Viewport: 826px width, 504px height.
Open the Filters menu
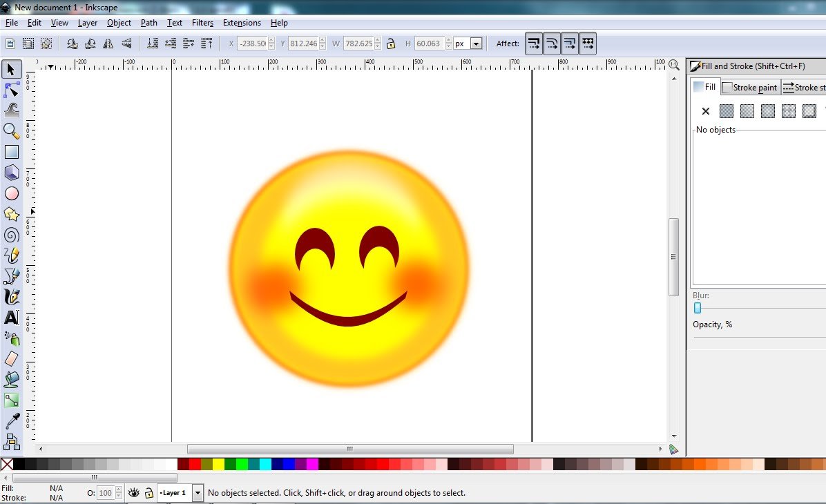click(202, 23)
